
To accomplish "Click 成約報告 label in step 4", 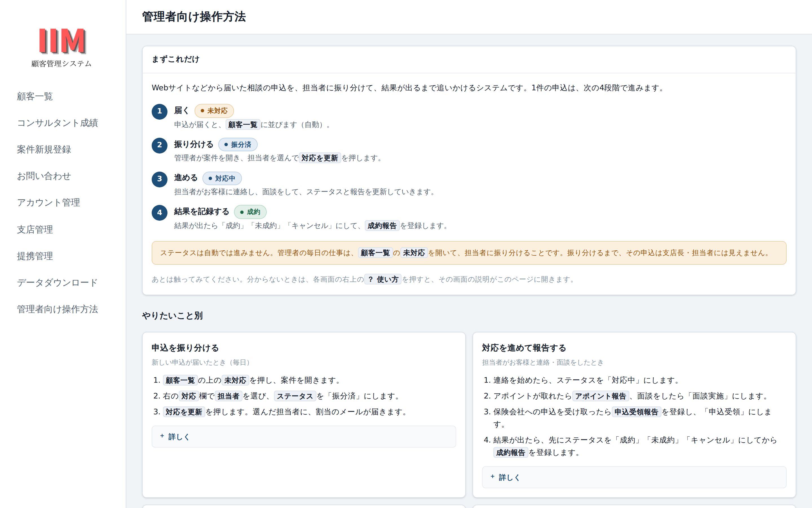I will pos(382,225).
